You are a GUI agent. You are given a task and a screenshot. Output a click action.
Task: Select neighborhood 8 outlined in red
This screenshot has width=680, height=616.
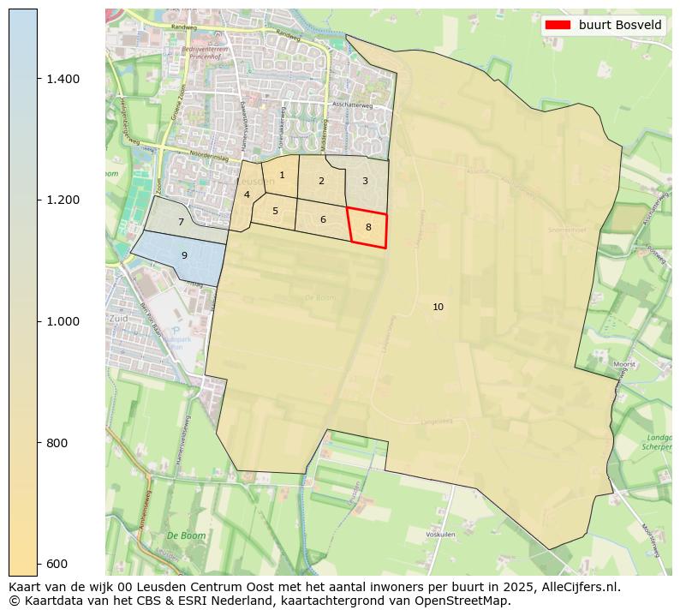pyautogui.click(x=368, y=227)
